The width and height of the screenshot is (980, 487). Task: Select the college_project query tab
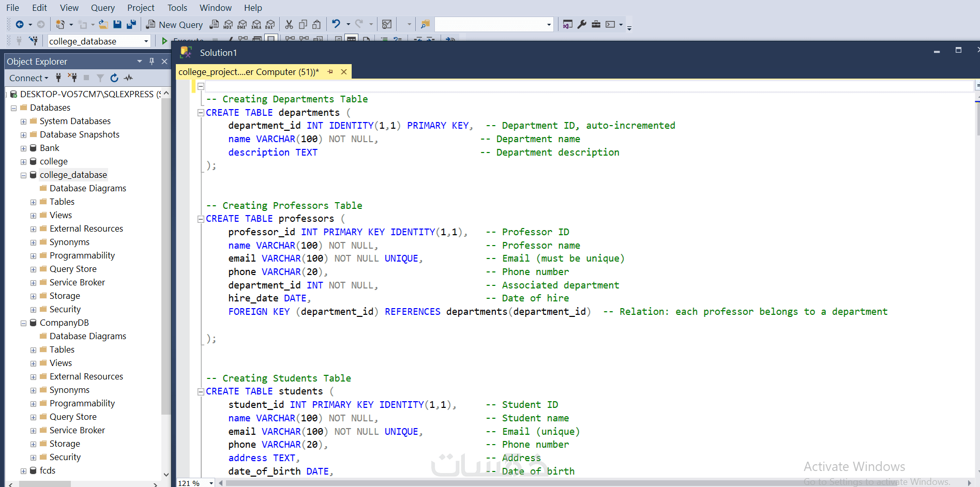coord(249,72)
